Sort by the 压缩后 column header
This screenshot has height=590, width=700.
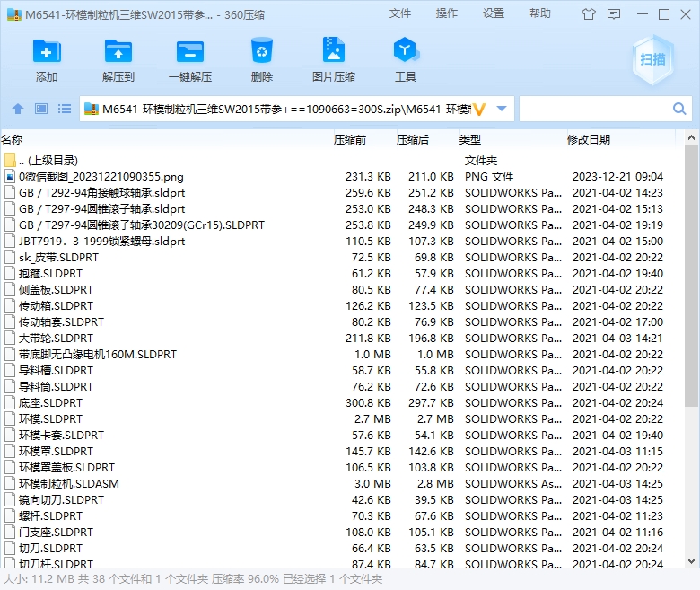[x=413, y=140]
